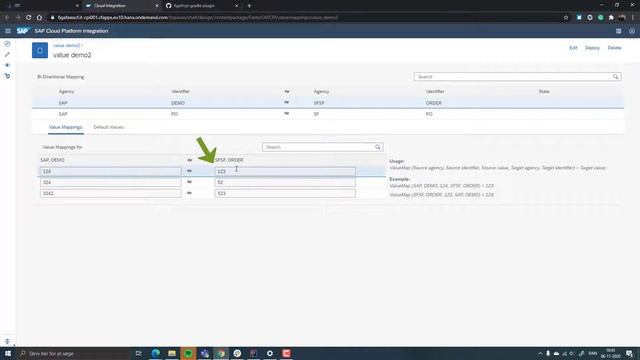
Task: Click the value mapping artifact blue tile icon
Action: [40, 51]
